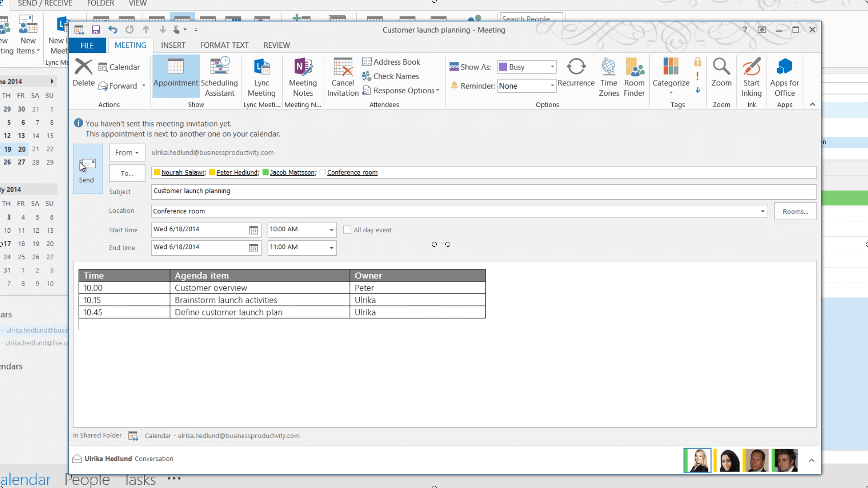
Task: Expand the Reminder None dropdown
Action: [552, 86]
